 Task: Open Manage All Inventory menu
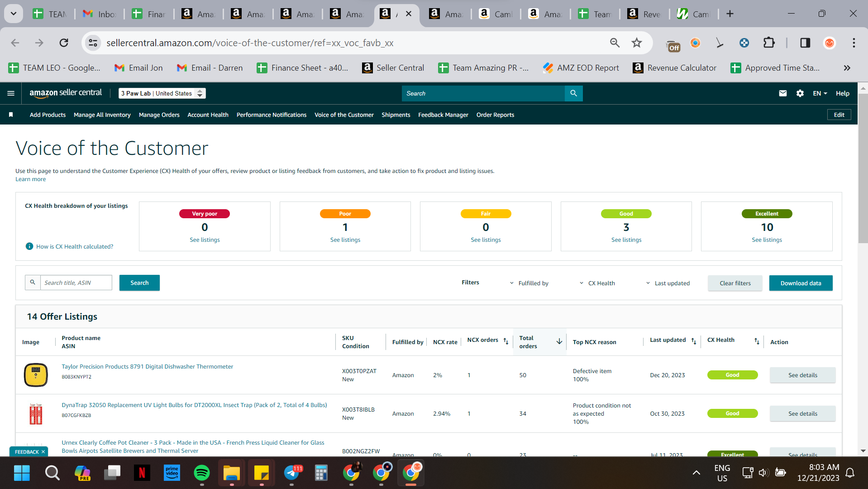pos(102,115)
